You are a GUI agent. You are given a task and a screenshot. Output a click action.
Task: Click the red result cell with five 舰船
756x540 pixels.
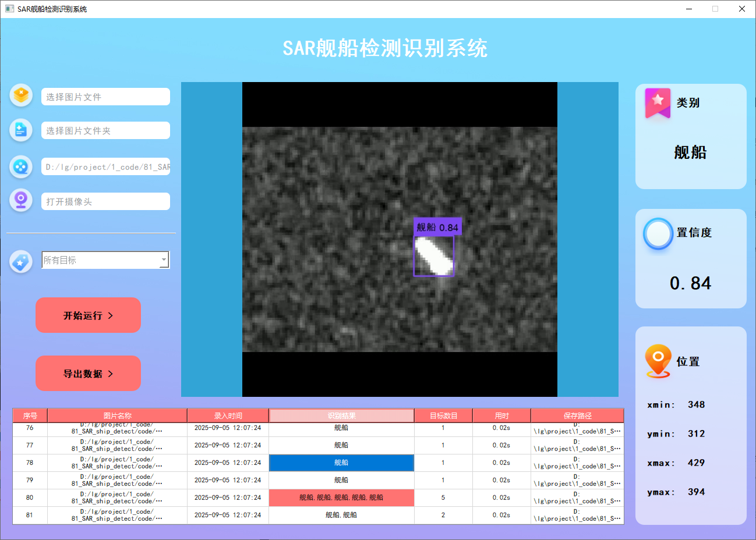coord(341,498)
